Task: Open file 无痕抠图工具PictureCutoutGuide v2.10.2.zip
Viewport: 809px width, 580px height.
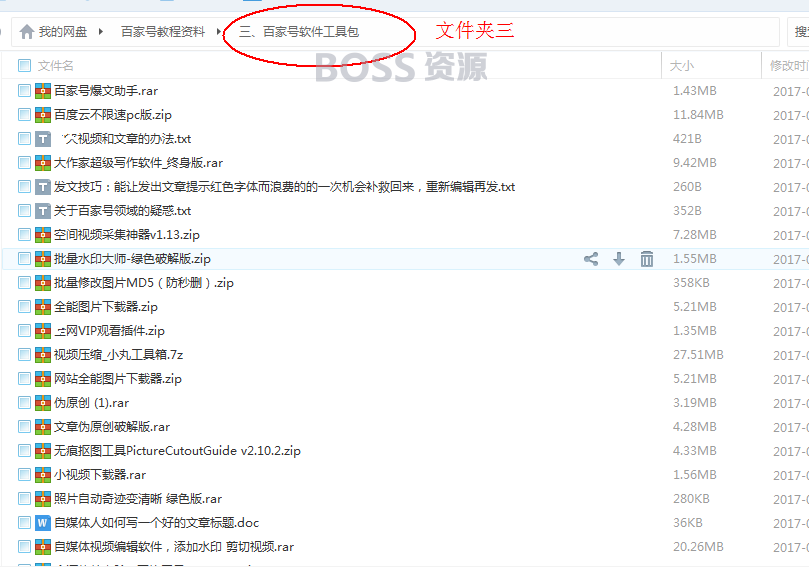Action: [x=177, y=450]
